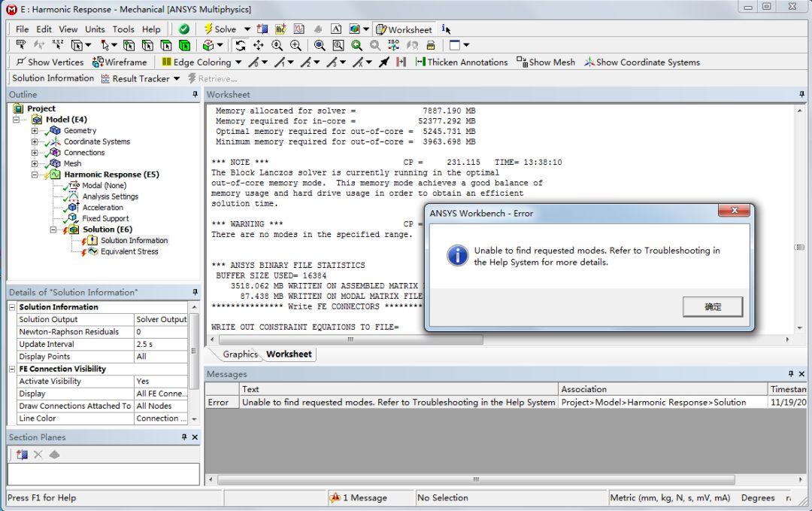Open the Result Tracker dropdown arrow
Viewport: 812px width, 511px height.
tap(177, 79)
